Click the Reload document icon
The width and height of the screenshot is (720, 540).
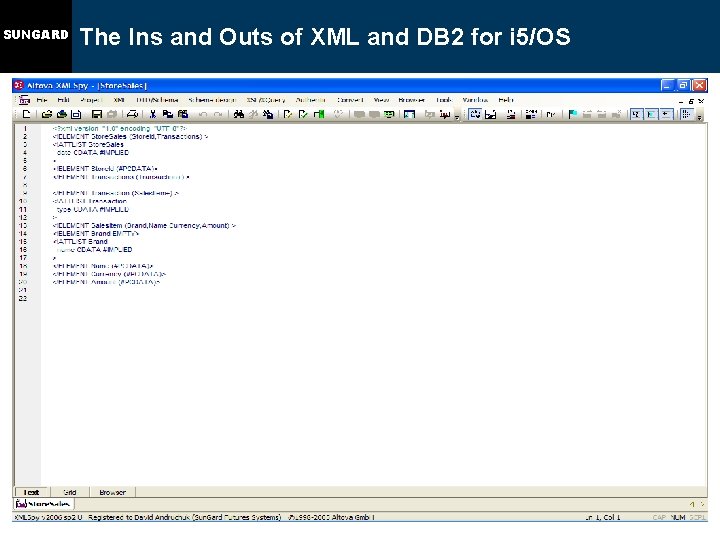point(77,114)
